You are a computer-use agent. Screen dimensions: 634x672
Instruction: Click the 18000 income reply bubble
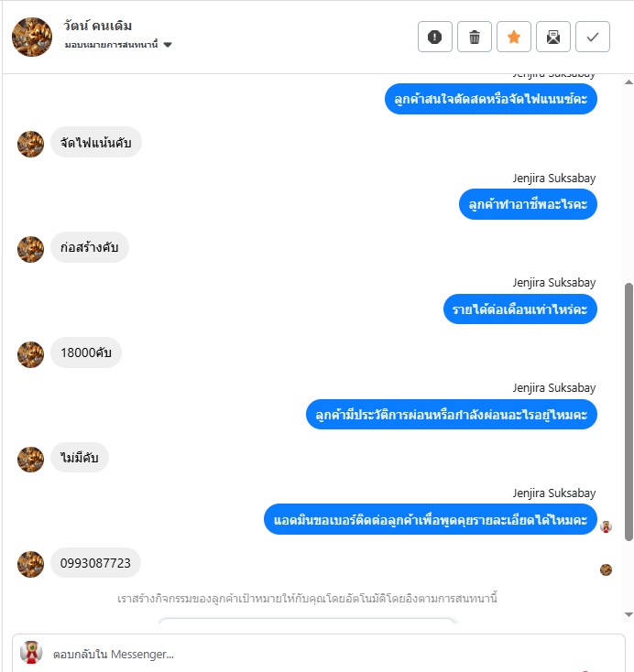pyautogui.click(x=86, y=352)
